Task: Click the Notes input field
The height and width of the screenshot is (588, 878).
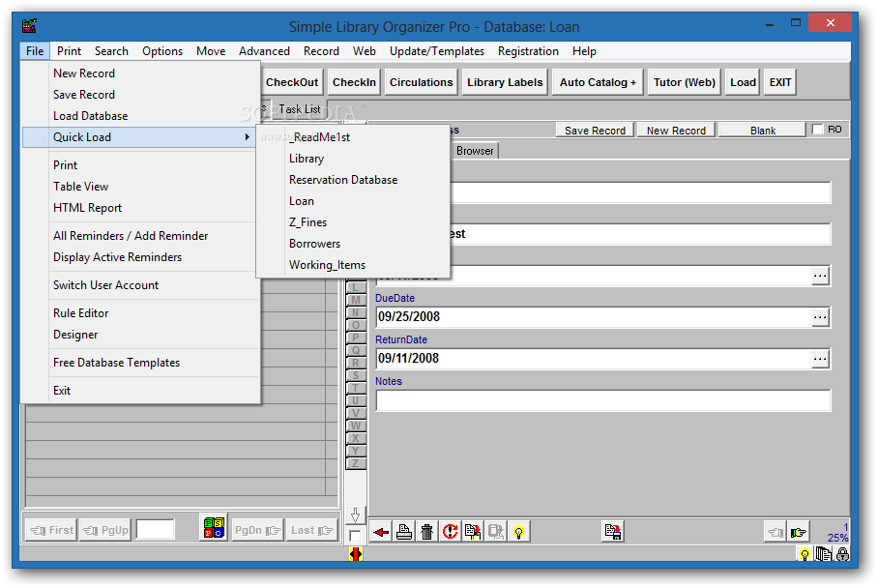Action: pos(603,400)
